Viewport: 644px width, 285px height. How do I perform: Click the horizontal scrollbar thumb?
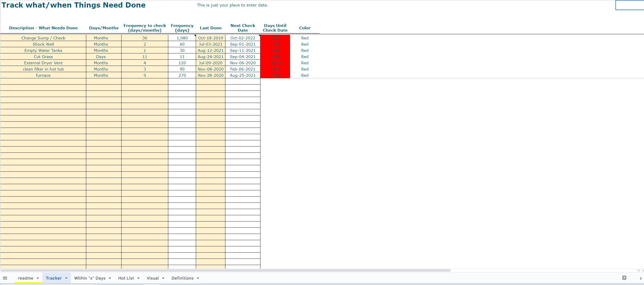coord(226,270)
